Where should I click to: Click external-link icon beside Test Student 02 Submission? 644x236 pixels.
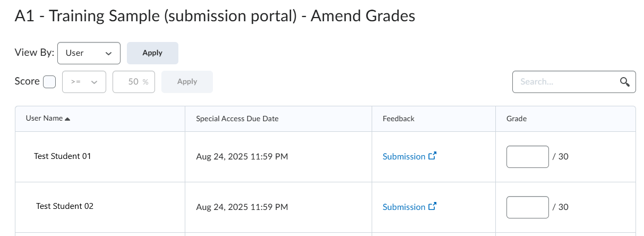[x=432, y=206]
